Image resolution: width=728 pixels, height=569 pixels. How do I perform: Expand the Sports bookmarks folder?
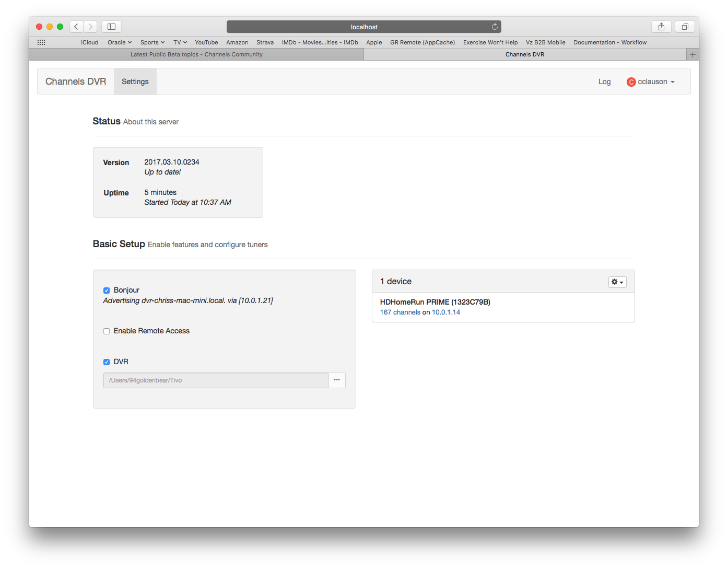coord(152,42)
